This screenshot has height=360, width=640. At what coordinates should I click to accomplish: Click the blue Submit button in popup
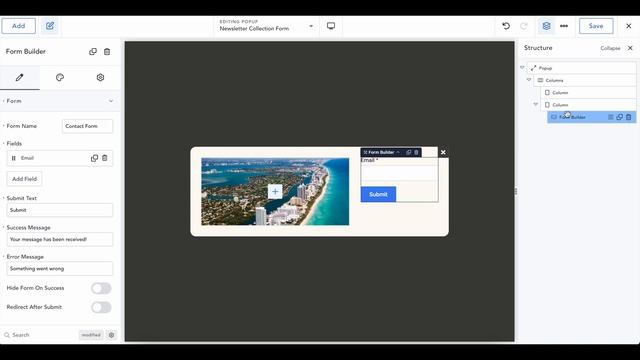(x=378, y=194)
